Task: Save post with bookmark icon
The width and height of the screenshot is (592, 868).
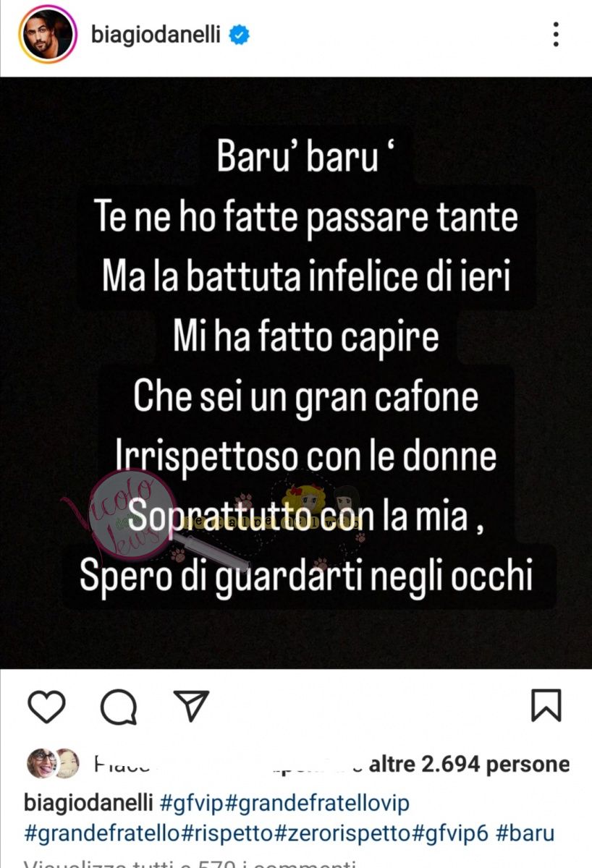Action: 546,705
